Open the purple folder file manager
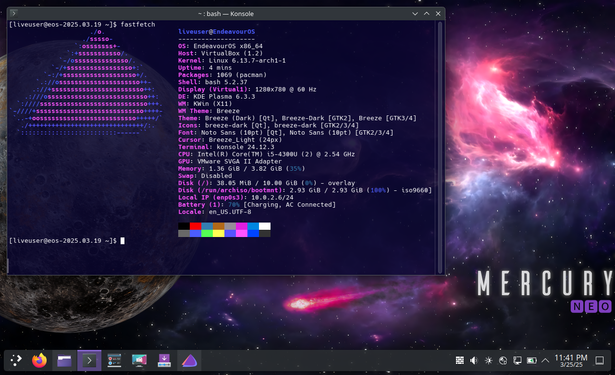Viewport: 615px width, 375px height. click(64, 360)
